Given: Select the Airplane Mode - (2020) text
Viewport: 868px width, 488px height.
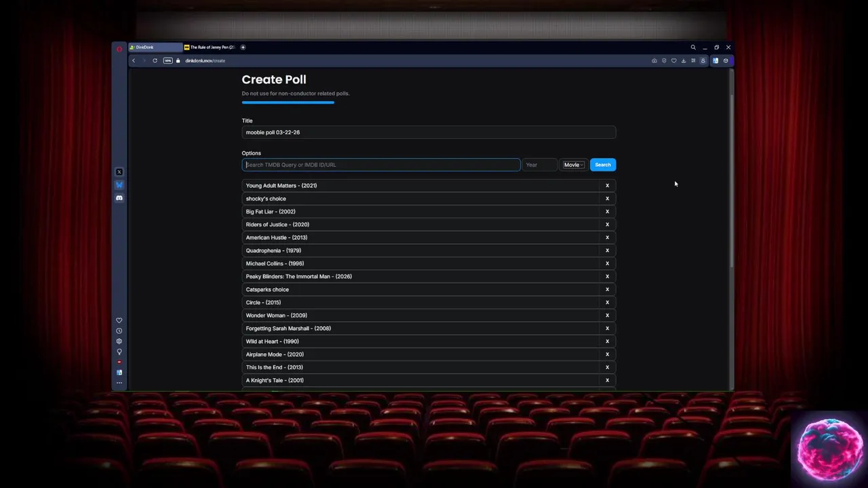Looking at the screenshot, I should pos(275,354).
